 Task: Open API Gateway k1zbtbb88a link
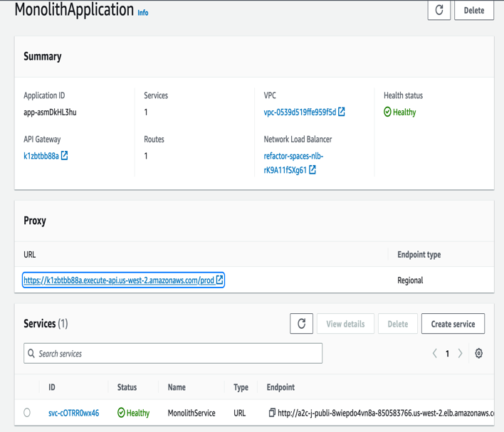(x=41, y=156)
